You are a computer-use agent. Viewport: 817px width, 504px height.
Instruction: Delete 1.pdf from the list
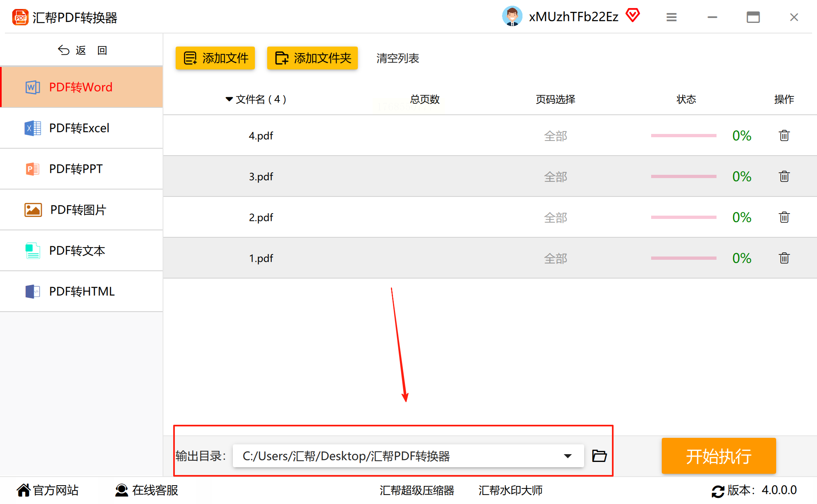[784, 258]
